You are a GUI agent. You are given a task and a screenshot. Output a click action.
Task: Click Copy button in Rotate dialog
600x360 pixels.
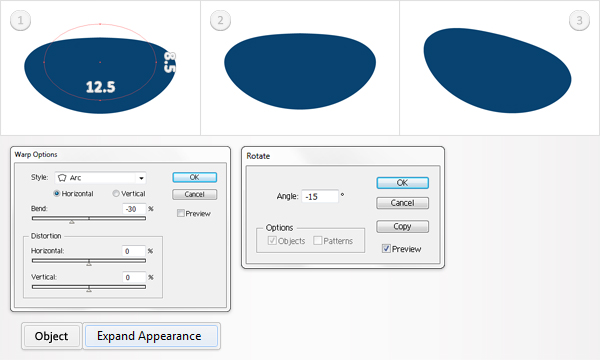402,226
